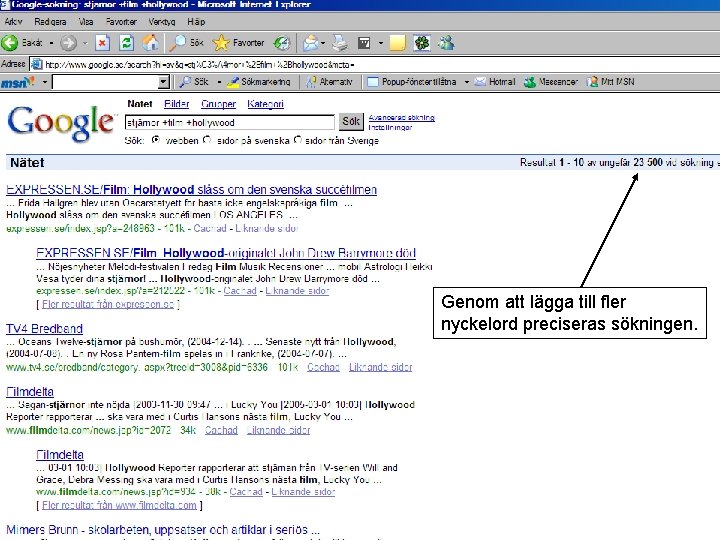
Task: Click the Print icon
Action: [x=340, y=43]
